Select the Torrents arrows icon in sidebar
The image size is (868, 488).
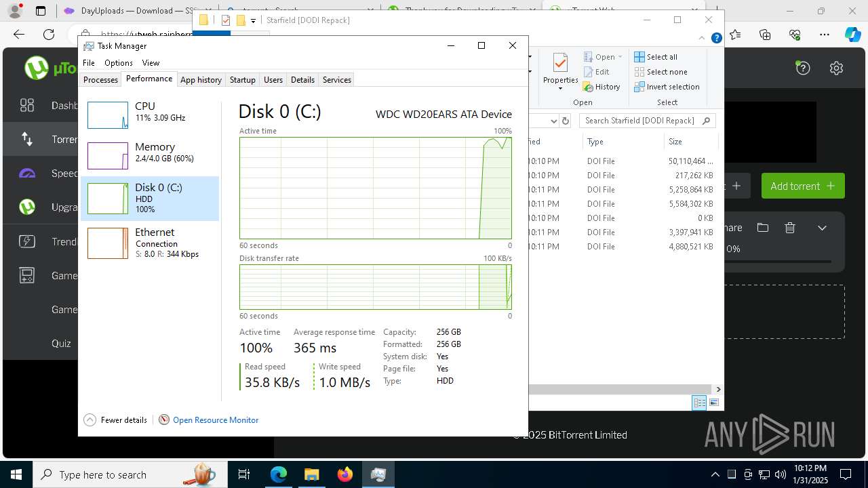(27, 139)
